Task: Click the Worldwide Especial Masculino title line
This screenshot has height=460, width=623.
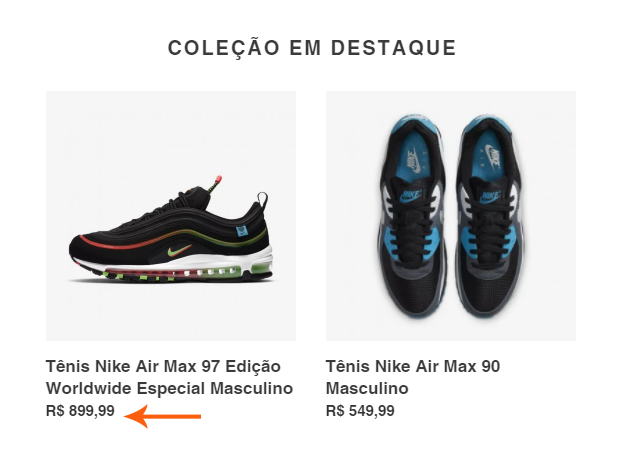Action: click(169, 388)
